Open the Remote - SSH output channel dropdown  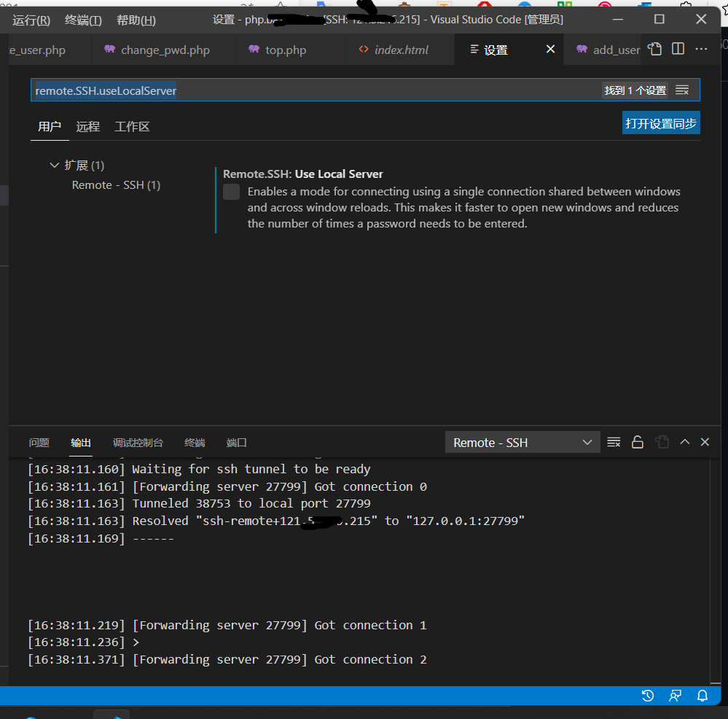[x=522, y=442]
